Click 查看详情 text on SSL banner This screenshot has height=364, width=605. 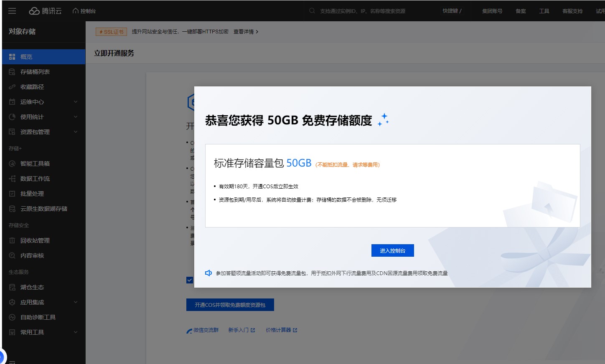pos(244,32)
